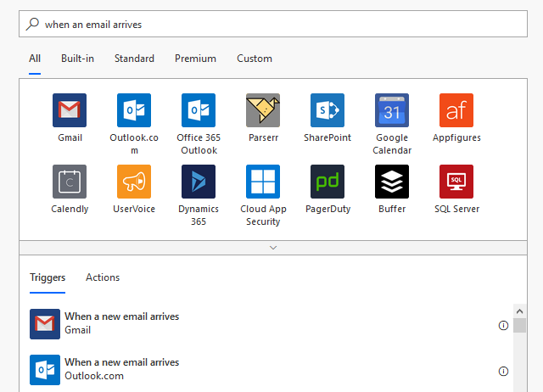Image resolution: width=543 pixels, height=392 pixels.
Task: Show info for the Gmail trigger
Action: [x=503, y=325]
